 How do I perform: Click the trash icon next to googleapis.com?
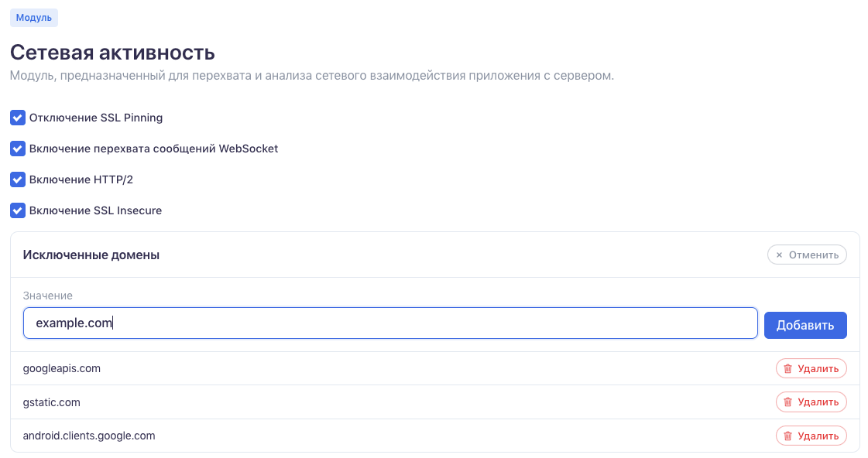(787, 369)
